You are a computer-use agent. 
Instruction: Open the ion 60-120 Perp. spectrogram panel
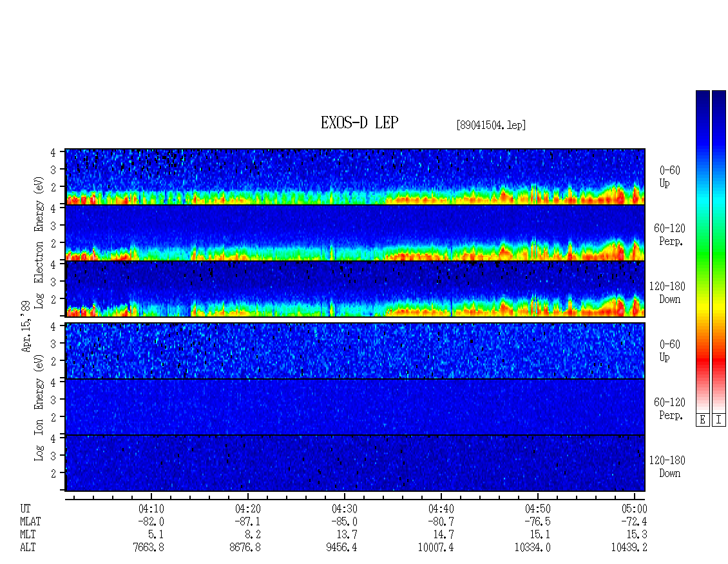pos(355,407)
